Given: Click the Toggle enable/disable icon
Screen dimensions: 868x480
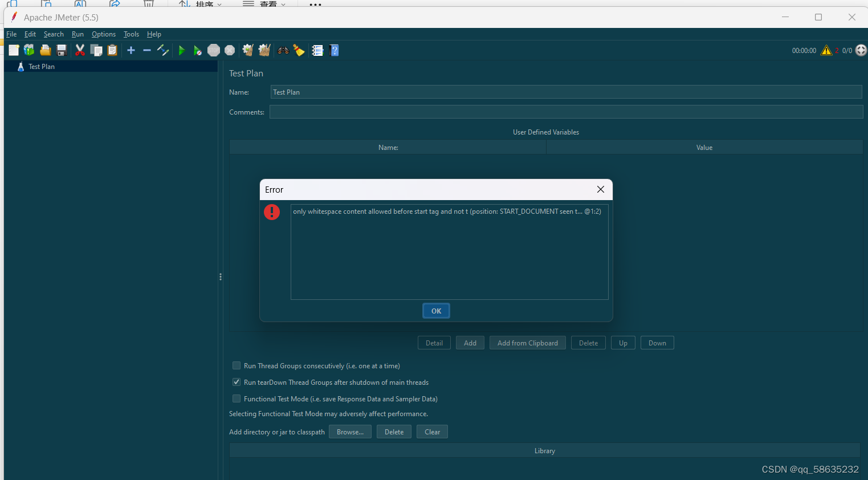Looking at the screenshot, I should (x=163, y=50).
